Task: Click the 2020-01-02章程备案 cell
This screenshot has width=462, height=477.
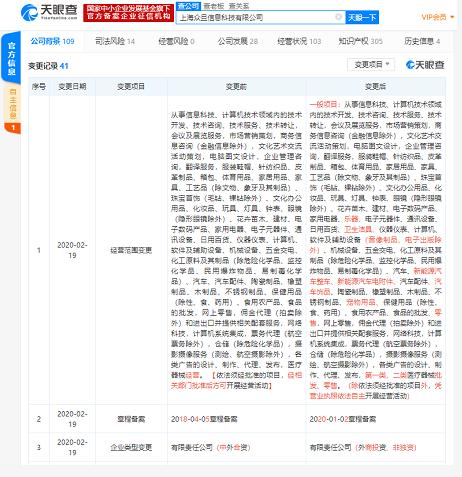Action: [x=343, y=419]
